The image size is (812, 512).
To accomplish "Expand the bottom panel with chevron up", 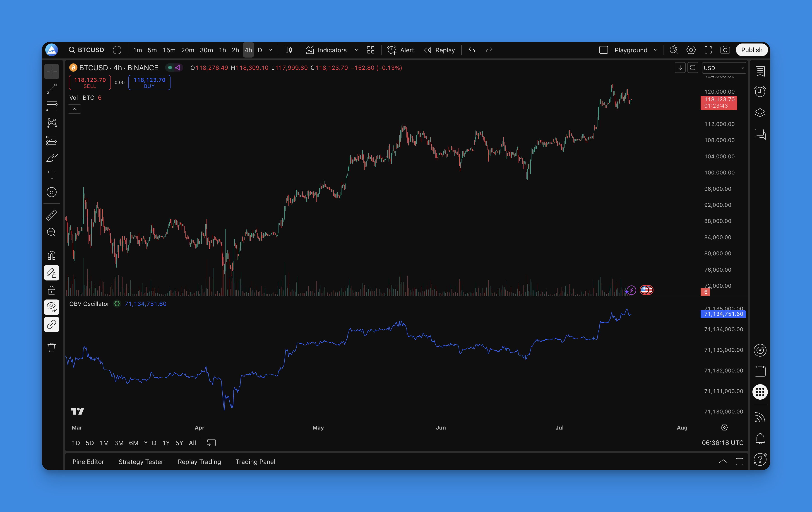I will click(x=723, y=461).
